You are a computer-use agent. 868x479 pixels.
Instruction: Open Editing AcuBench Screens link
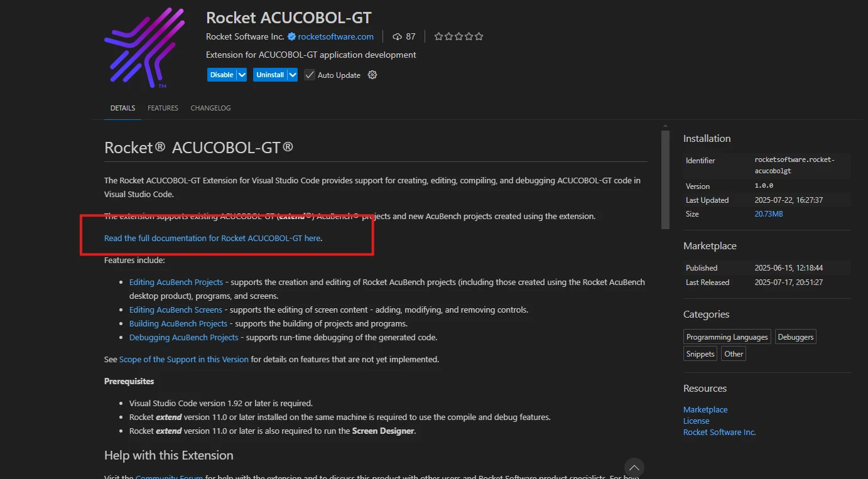click(175, 309)
